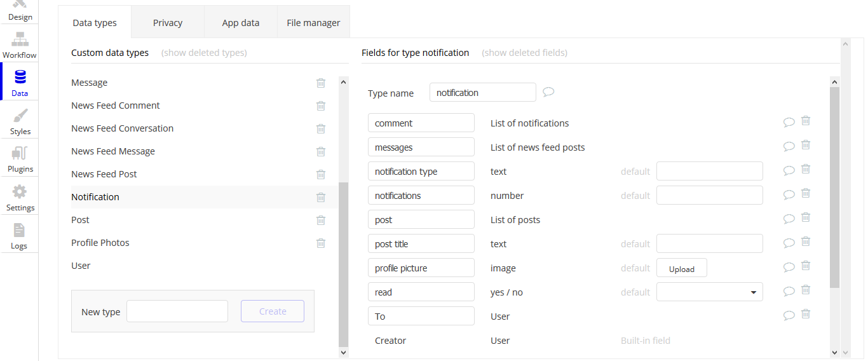
Task: Show deleted types link
Action: click(x=204, y=53)
